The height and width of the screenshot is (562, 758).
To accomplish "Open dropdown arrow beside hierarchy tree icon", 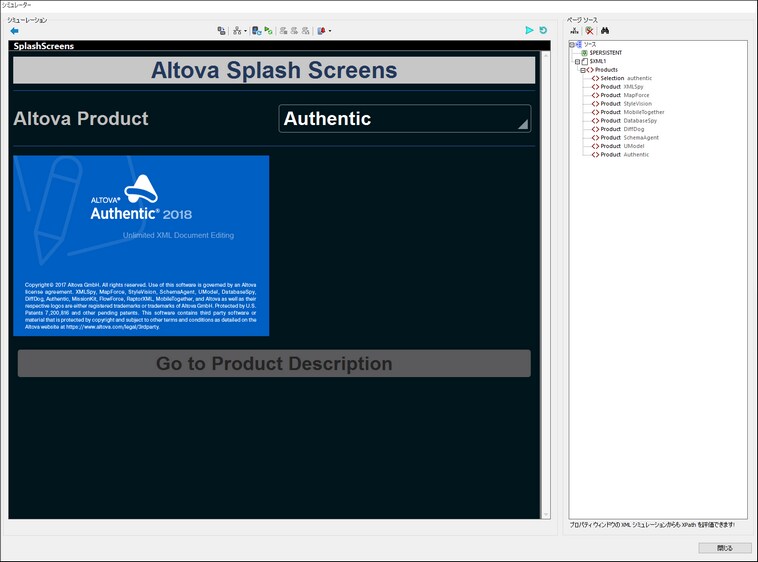I will coord(245,31).
